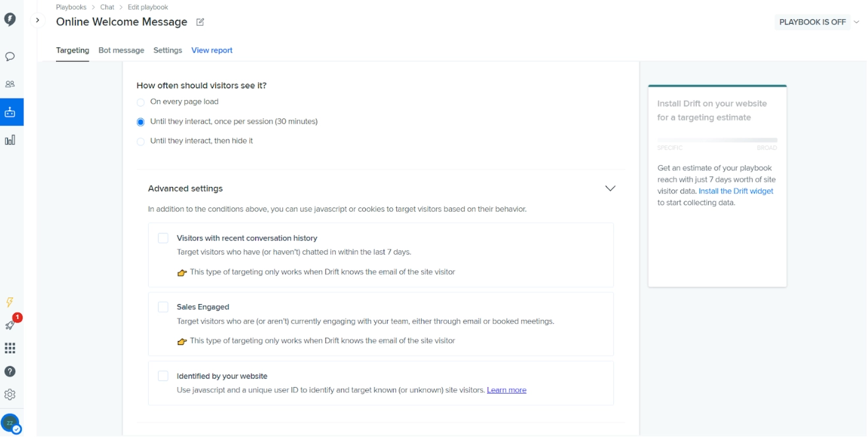Image resolution: width=868 pixels, height=437 pixels.
Task: Click the targeting estimate specific-broad bar
Action: pos(717,140)
